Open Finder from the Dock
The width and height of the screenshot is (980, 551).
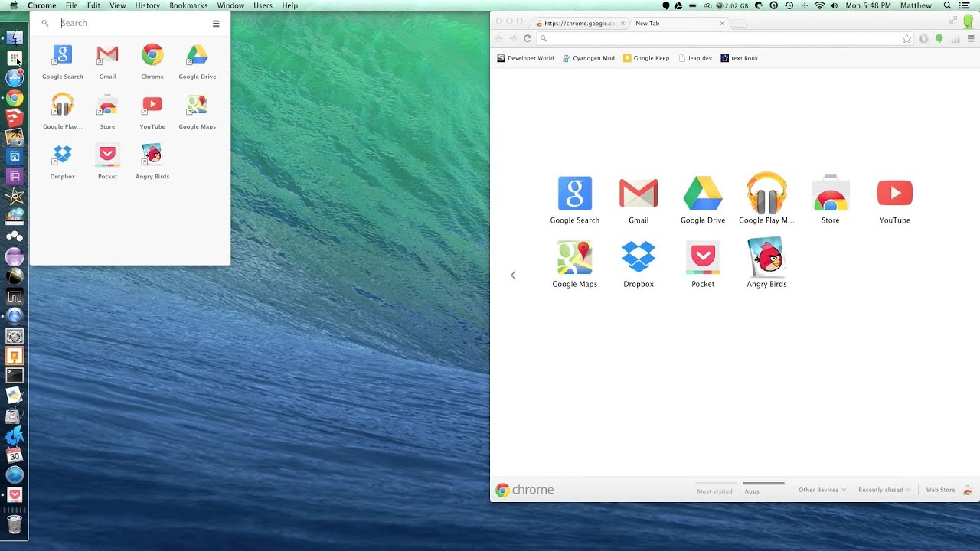tap(15, 37)
